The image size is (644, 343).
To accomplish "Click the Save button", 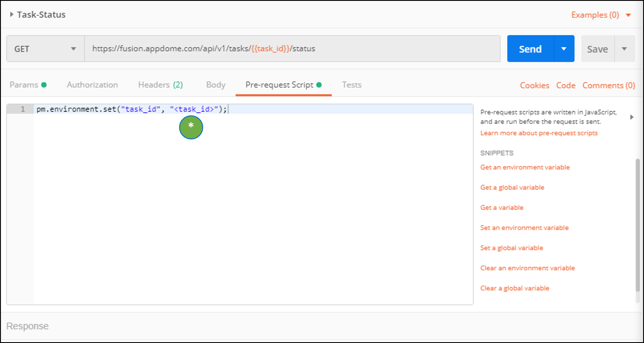I will (598, 49).
